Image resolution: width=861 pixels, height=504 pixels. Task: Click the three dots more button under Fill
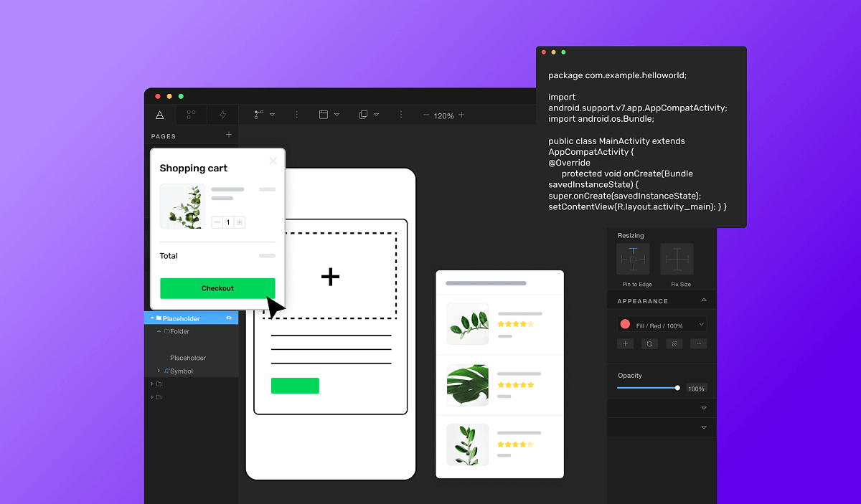[698, 344]
